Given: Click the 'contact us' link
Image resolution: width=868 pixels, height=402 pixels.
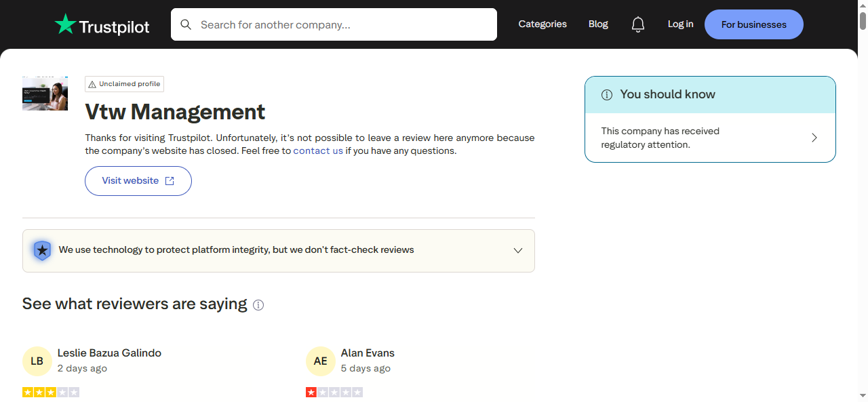Looking at the screenshot, I should click(x=317, y=150).
